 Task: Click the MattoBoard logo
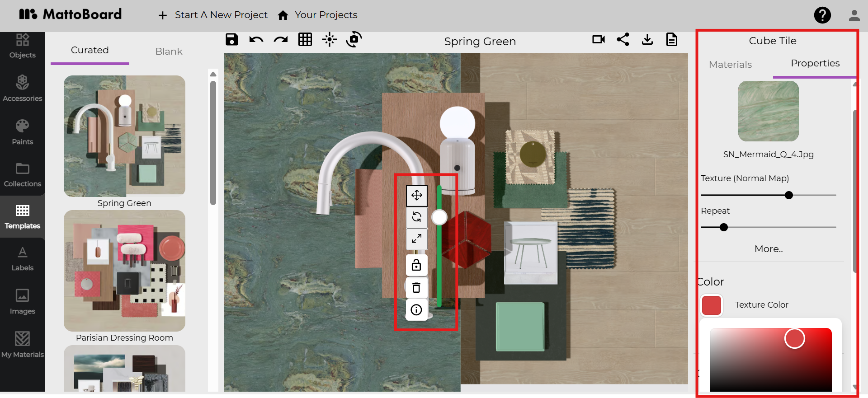coord(71,14)
